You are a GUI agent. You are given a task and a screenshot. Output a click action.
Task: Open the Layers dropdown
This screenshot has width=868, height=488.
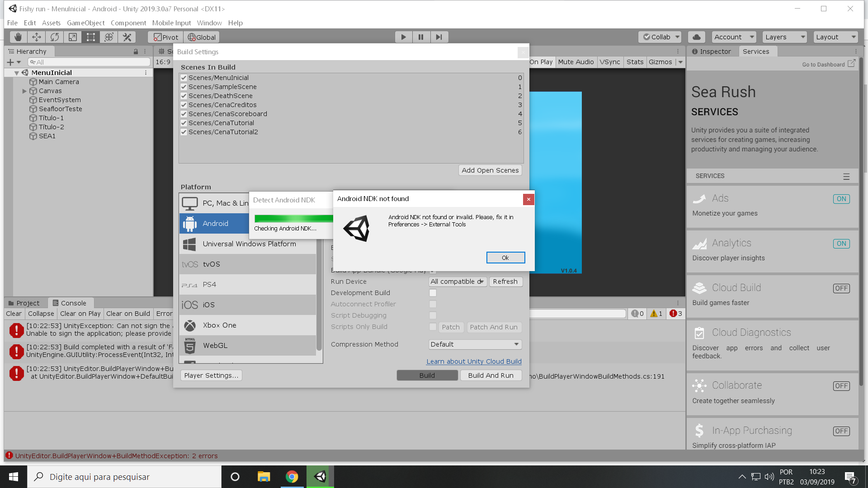(x=784, y=37)
